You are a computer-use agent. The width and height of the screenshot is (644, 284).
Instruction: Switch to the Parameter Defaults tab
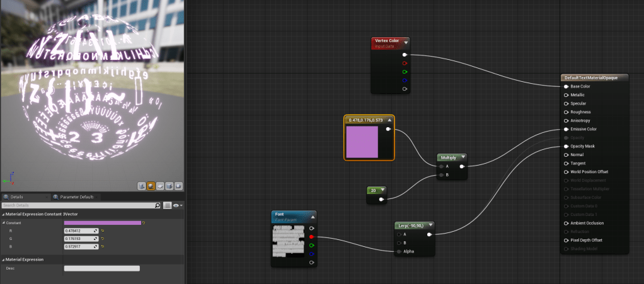click(x=74, y=197)
